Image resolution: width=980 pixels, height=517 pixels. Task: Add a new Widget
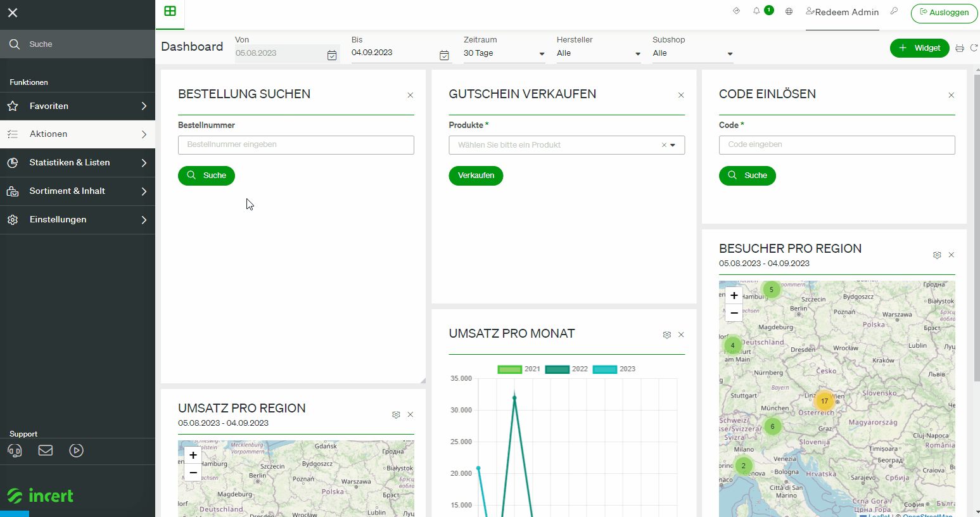[x=919, y=48]
